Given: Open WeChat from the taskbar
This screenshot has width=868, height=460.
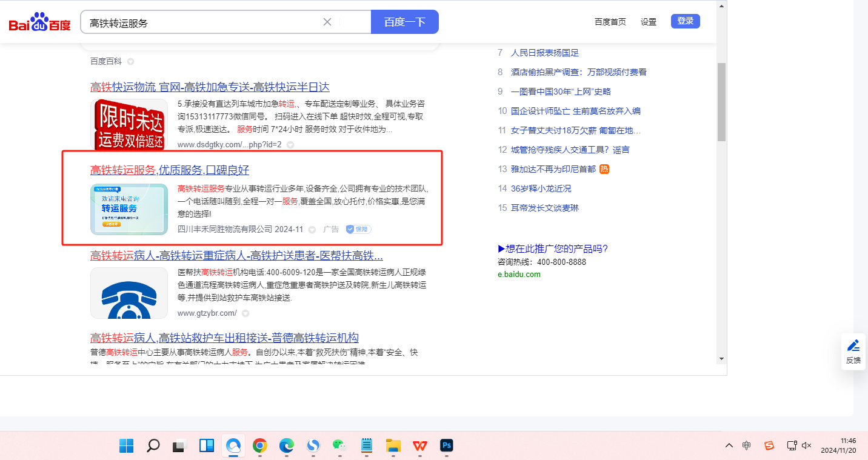Looking at the screenshot, I should point(339,446).
